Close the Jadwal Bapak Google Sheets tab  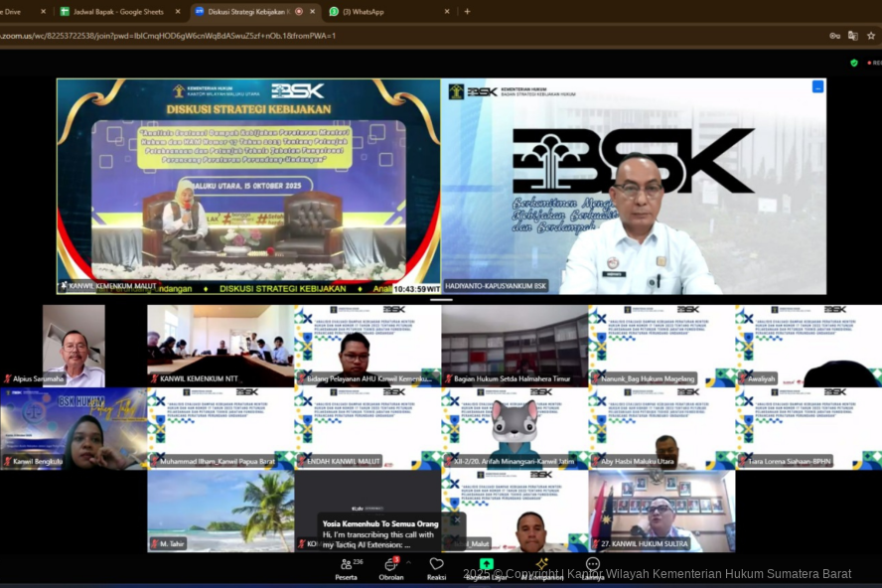coord(178,12)
